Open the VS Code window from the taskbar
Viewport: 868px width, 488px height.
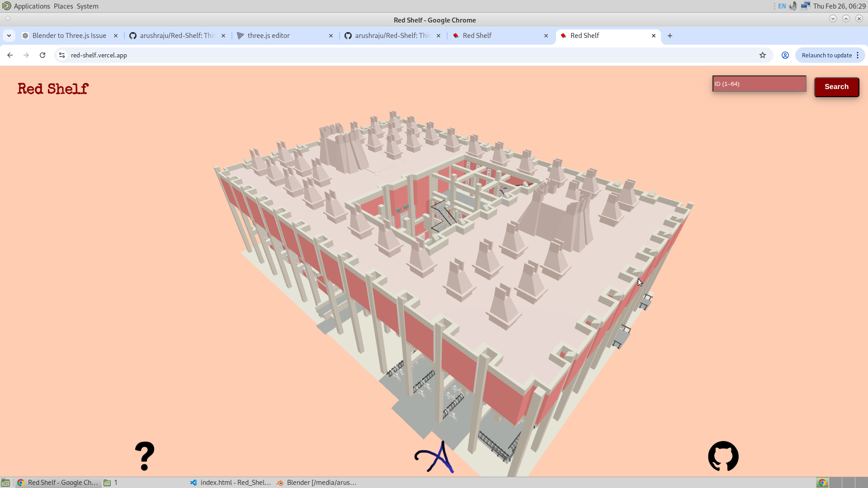coord(230,482)
